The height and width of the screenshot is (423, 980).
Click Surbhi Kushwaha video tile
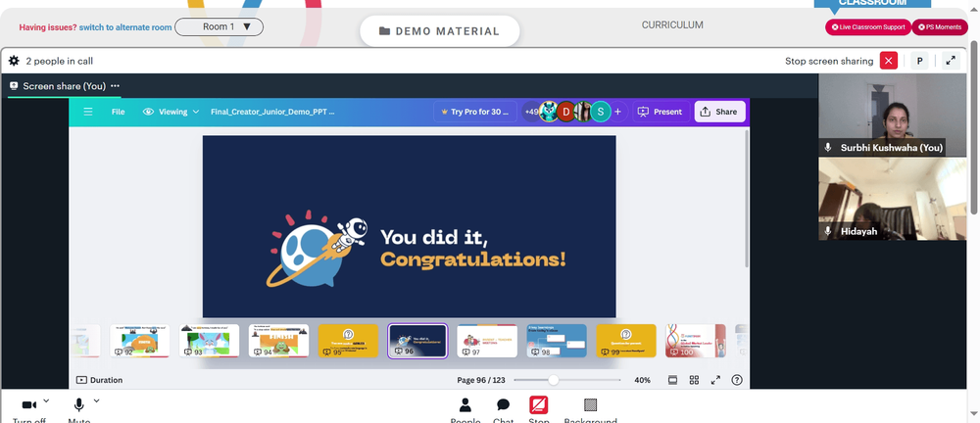tap(892, 115)
